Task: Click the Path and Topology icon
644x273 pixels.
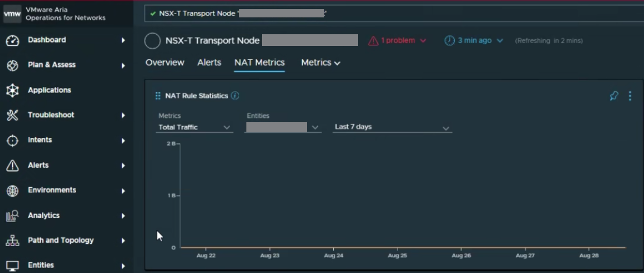Action: coord(12,240)
